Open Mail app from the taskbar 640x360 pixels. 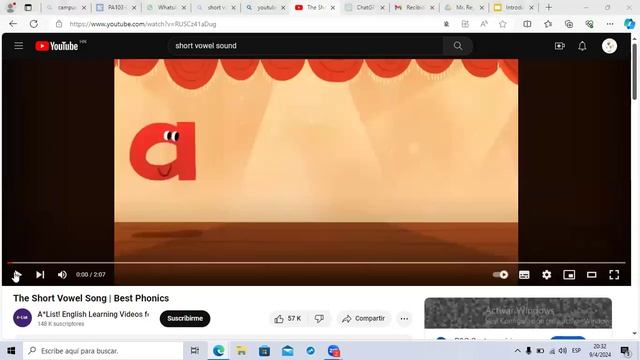coord(287,351)
